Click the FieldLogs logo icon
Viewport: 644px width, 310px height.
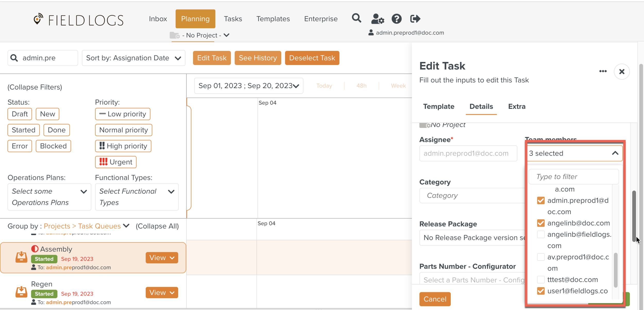pyautogui.click(x=38, y=19)
